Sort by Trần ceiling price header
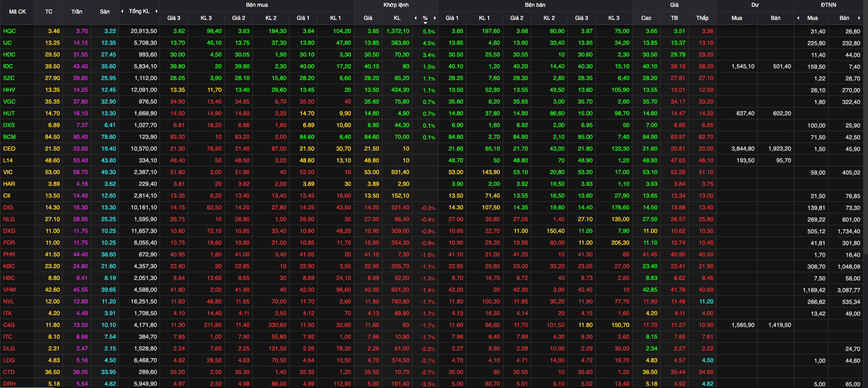The width and height of the screenshot is (868, 388). click(x=77, y=12)
